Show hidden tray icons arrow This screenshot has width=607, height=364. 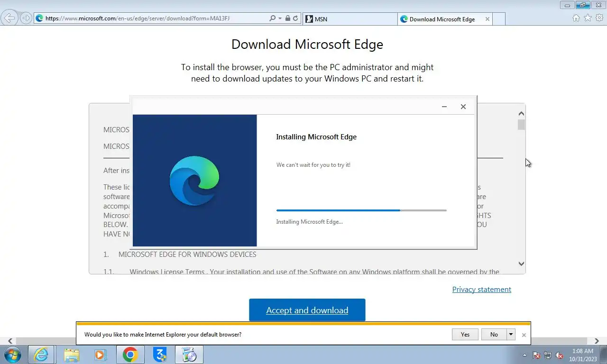point(524,355)
